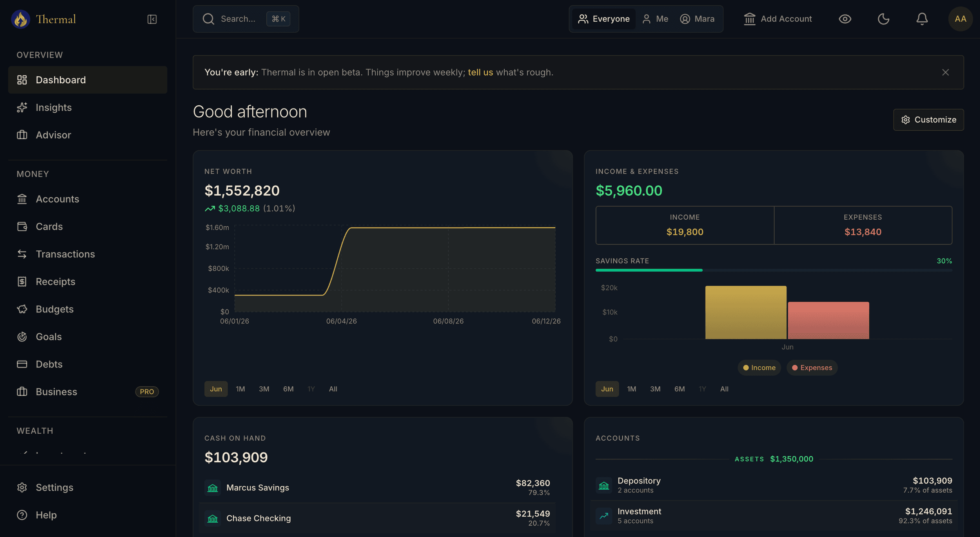This screenshot has height=537, width=980.
Task: Switch the view filter to Mara
Action: point(697,19)
